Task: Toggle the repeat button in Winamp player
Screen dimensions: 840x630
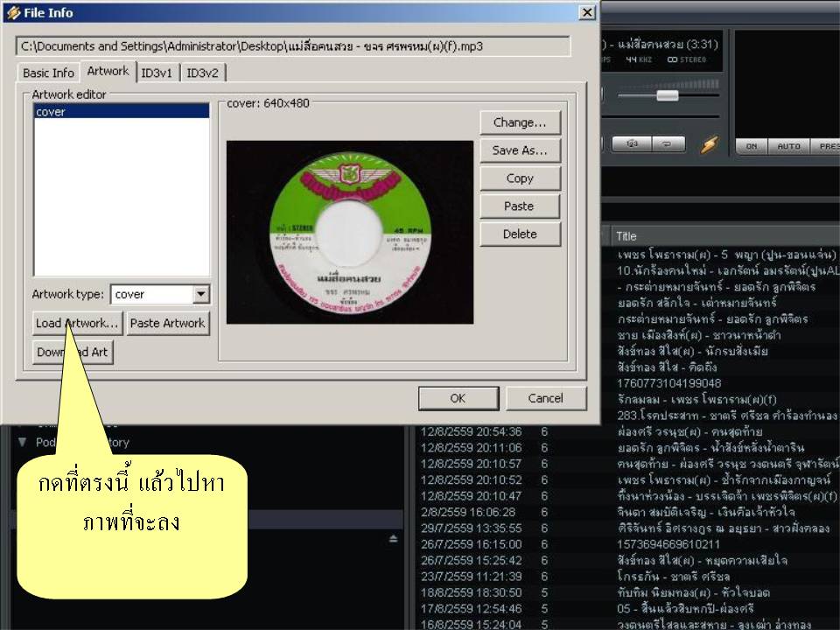Action: point(668,144)
